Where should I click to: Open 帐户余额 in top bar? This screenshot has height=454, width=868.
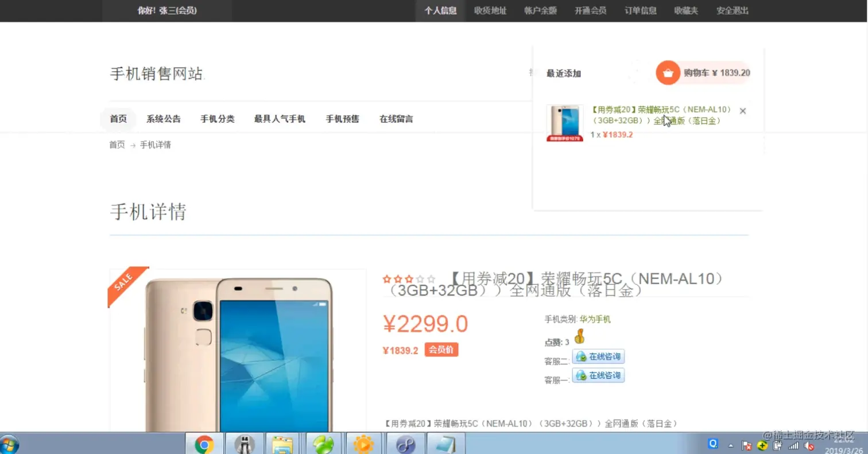point(540,11)
